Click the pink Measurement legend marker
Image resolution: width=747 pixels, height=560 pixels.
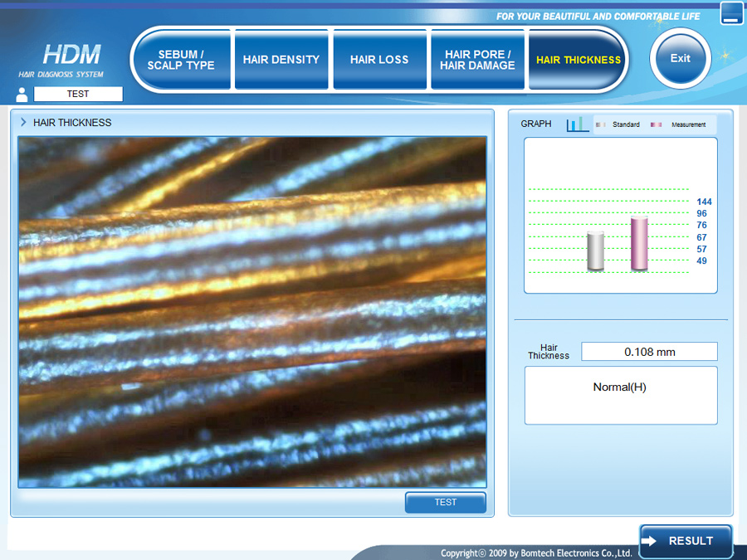point(657,124)
